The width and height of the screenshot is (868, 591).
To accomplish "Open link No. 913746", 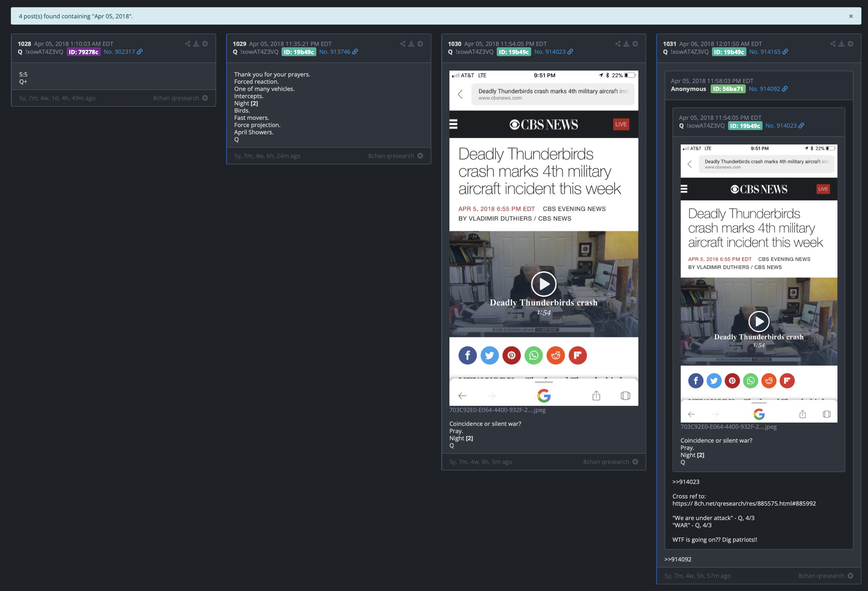I will coord(338,52).
